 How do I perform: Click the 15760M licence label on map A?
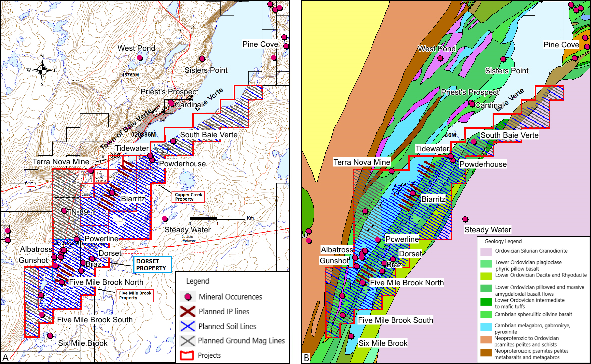130,75
